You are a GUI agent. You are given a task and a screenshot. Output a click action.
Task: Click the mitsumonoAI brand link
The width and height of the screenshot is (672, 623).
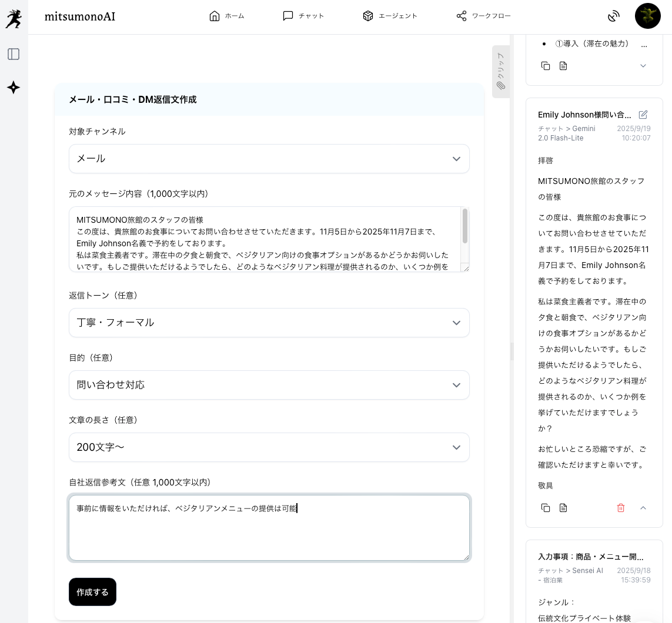[x=80, y=16]
